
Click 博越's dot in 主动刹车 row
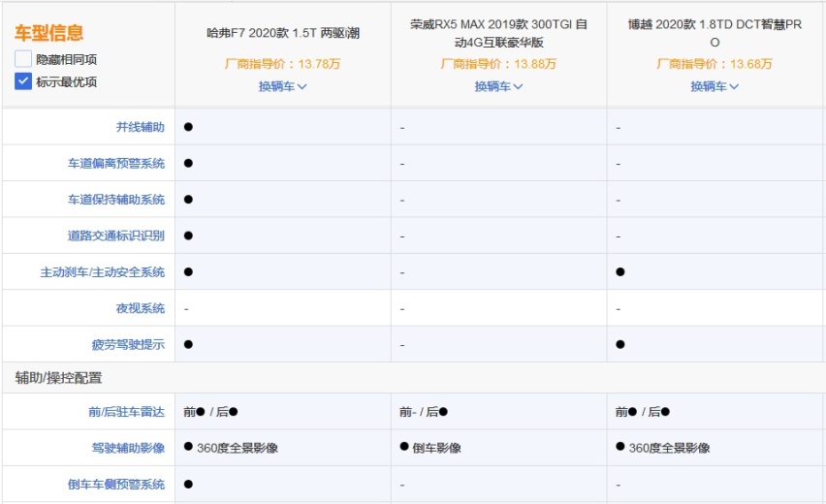620,272
